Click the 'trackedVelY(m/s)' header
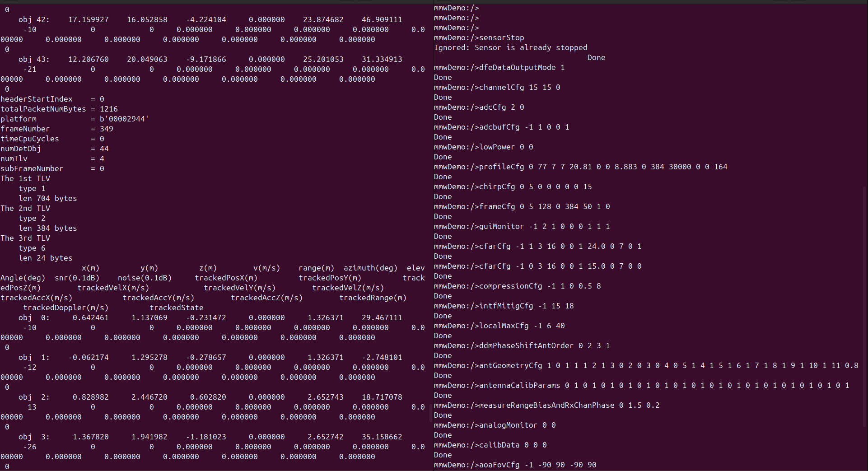 point(240,288)
